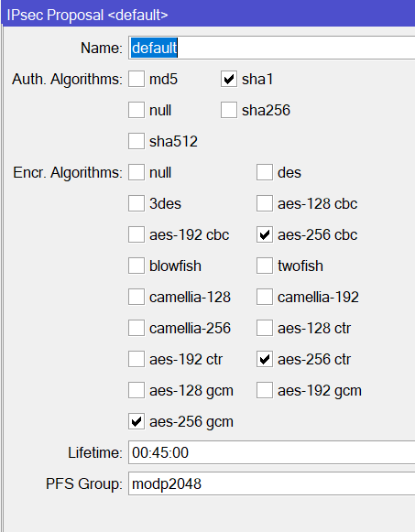415x532 pixels.
Task: Uncheck the sha1 auth algorithm
Action: point(229,79)
